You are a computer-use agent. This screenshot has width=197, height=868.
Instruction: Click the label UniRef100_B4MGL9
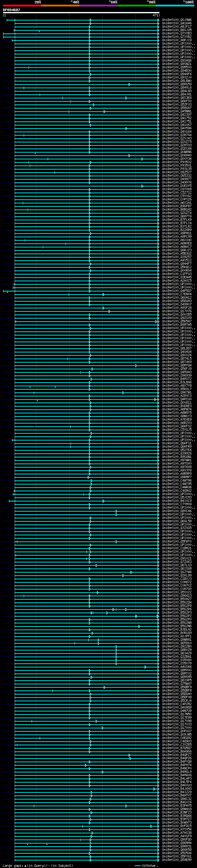(177, 772)
